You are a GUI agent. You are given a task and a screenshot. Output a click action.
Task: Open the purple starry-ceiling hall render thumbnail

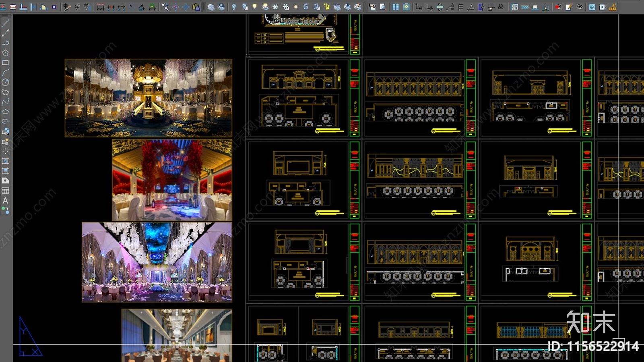[157, 262]
